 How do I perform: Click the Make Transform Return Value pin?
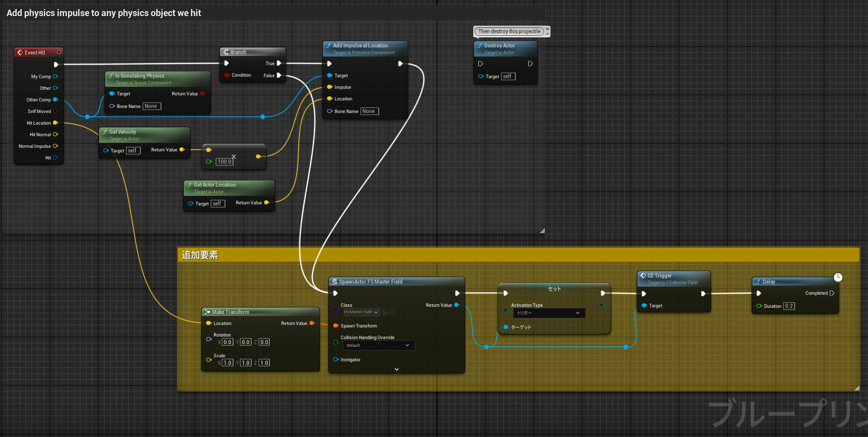pyautogui.click(x=312, y=323)
